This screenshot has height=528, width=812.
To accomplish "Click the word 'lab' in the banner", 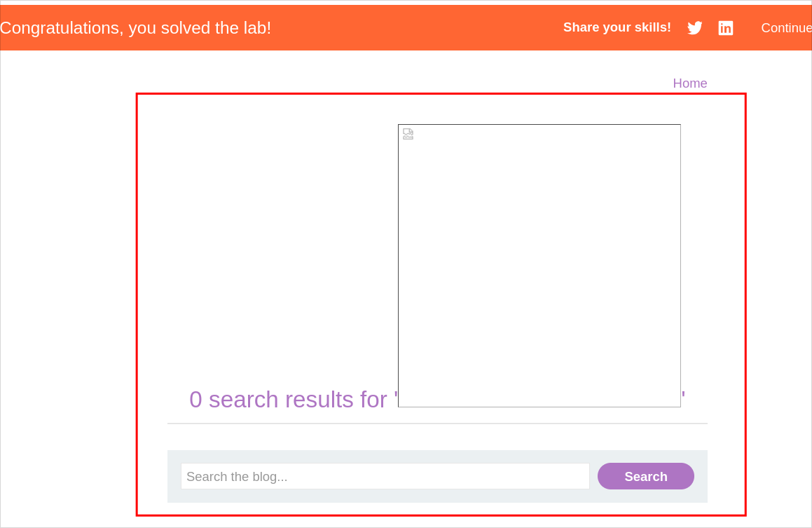I will pyautogui.click(x=250, y=28).
